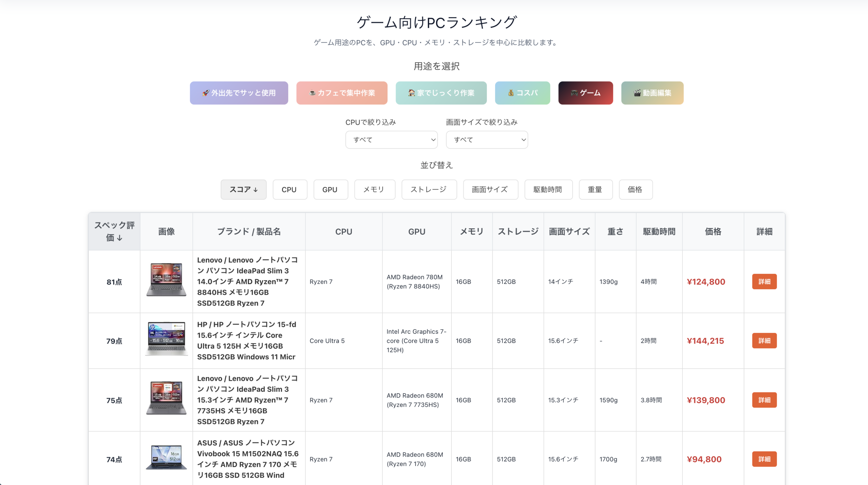Click the Lenovo IdeaPad Slim 3 14.0インチ thumbnail
The image size is (868, 485).
pyautogui.click(x=166, y=280)
